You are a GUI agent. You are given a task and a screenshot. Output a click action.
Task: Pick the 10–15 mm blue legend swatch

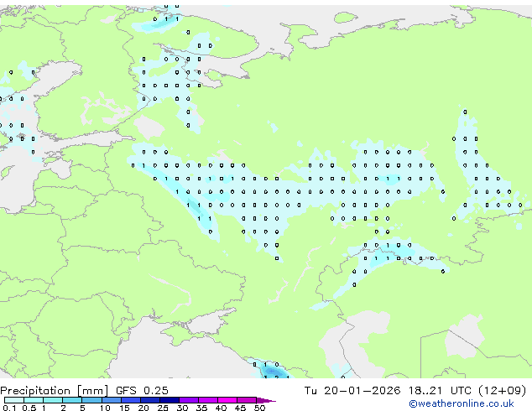(x=111, y=400)
